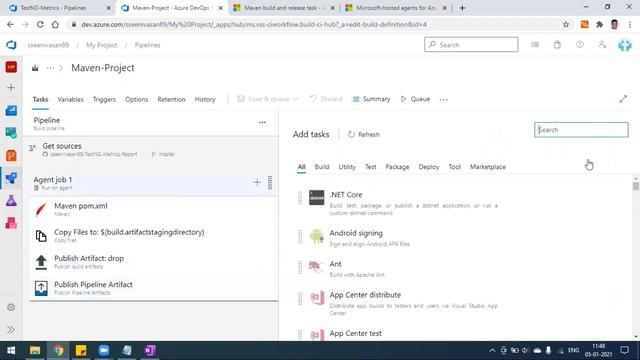This screenshot has width=640, height=360.
Task: Filter tasks by Build category
Action: 322,167
